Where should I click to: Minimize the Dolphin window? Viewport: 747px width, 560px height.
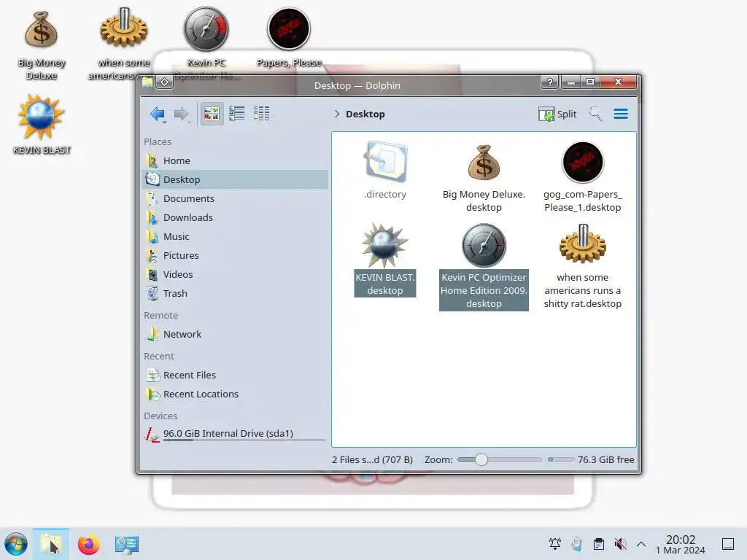coord(570,82)
